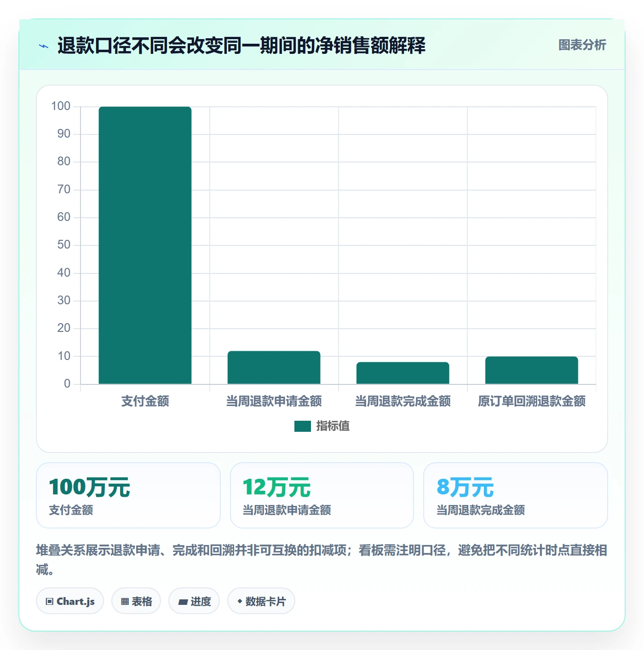Screen dimensions: 644x650
Task: Open the 8万元 当周退款完成金额 data card
Action: click(516, 495)
